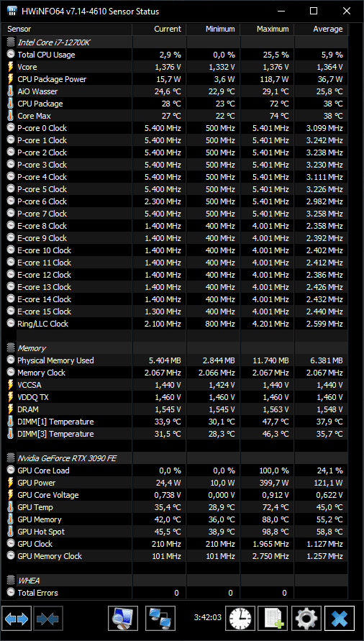The width and height of the screenshot is (364, 641).
Task: Click the GPU Power lightning icon
Action: tap(10, 483)
